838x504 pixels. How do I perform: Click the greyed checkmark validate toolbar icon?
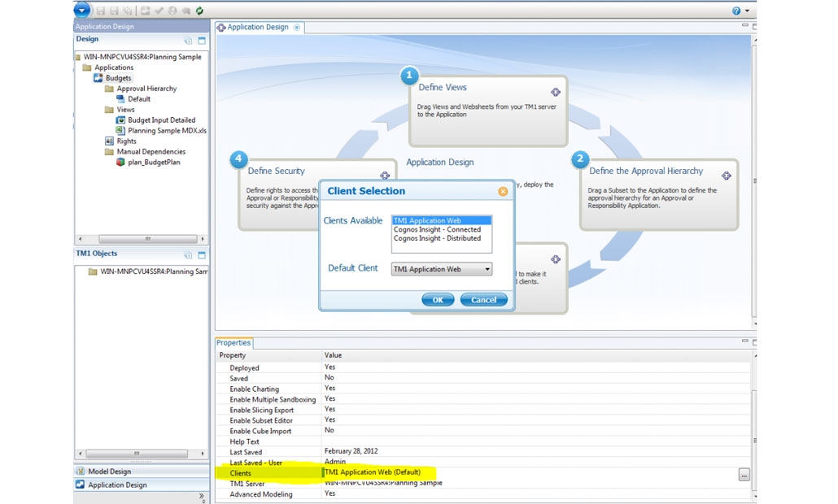(x=159, y=11)
